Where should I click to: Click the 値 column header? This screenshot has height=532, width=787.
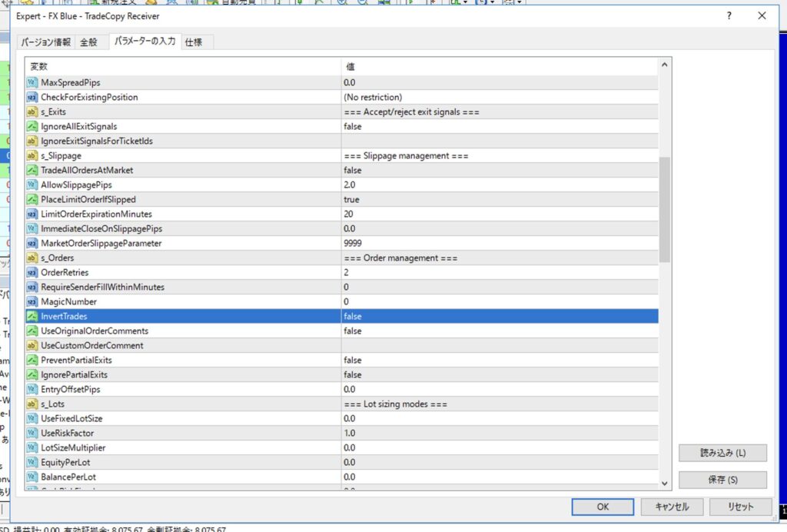500,66
